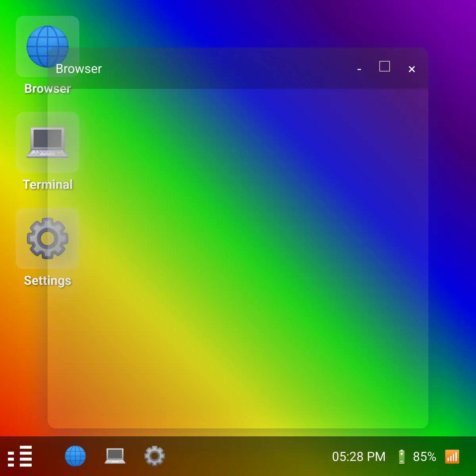This screenshot has height=476, width=476.
Task: Launch Terminal from the taskbar laptop icon
Action: (115, 456)
